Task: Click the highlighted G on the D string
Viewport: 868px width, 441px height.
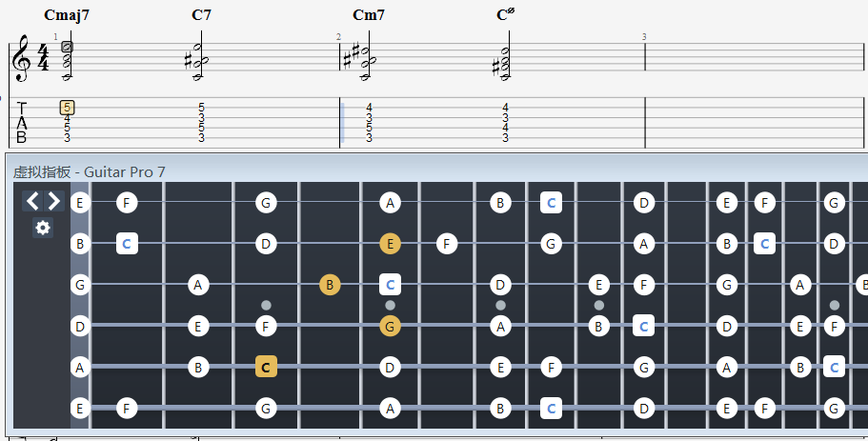Action: 389,327
